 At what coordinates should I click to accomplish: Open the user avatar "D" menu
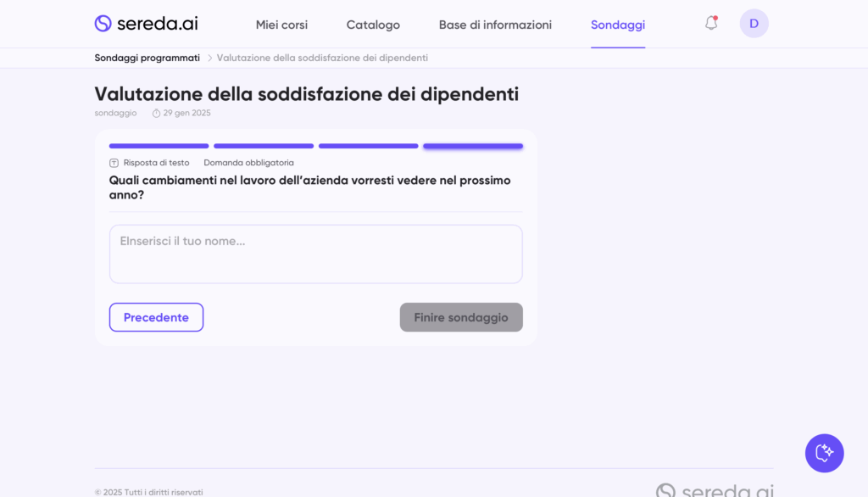pyautogui.click(x=754, y=24)
